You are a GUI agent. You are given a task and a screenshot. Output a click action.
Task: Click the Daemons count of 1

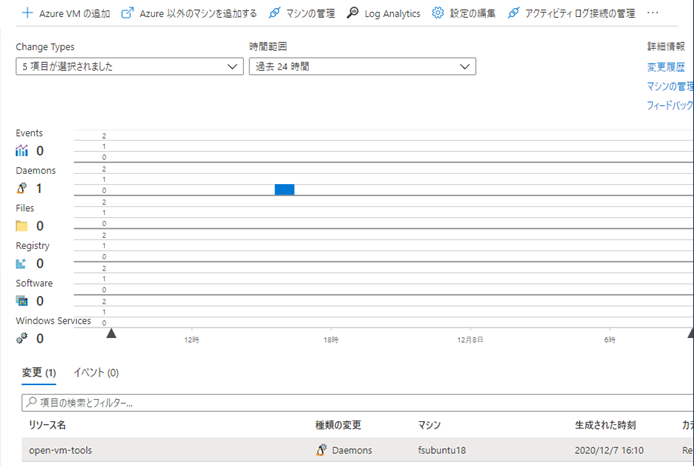click(39, 189)
